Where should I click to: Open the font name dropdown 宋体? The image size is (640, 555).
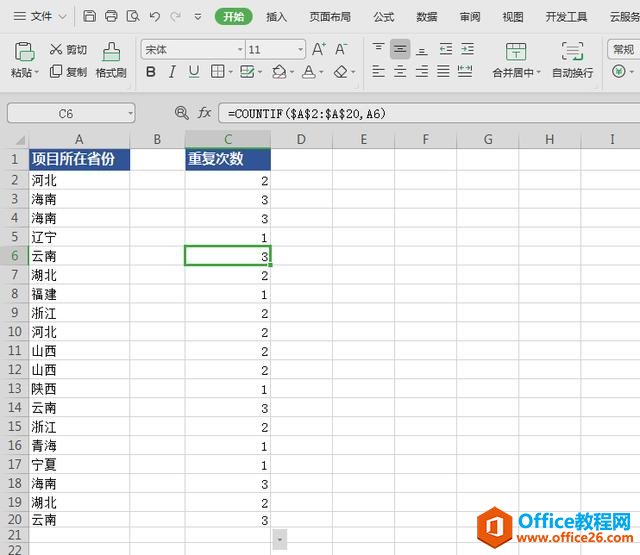tap(240, 50)
